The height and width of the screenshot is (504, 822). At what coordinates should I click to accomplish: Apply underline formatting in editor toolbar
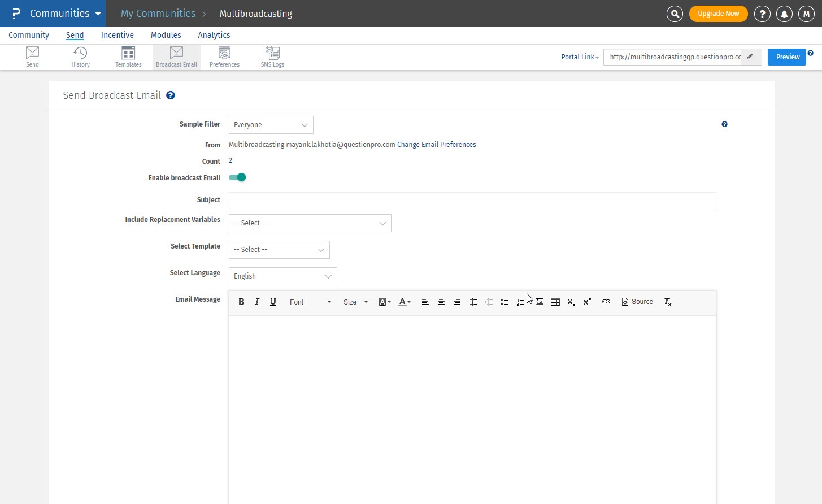[273, 302]
